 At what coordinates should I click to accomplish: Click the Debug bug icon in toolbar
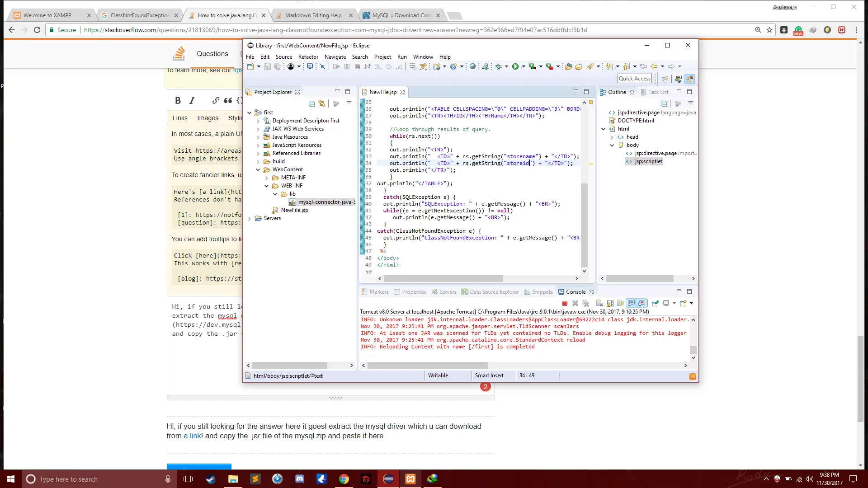498,66
